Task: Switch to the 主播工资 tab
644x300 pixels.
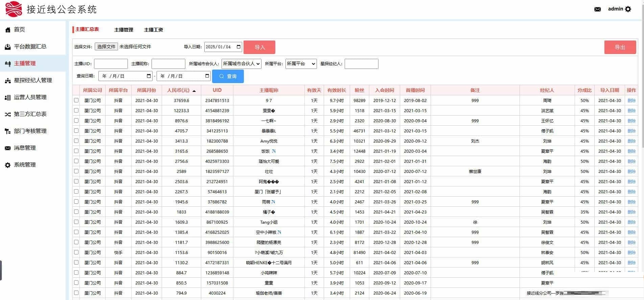Action: (154, 30)
